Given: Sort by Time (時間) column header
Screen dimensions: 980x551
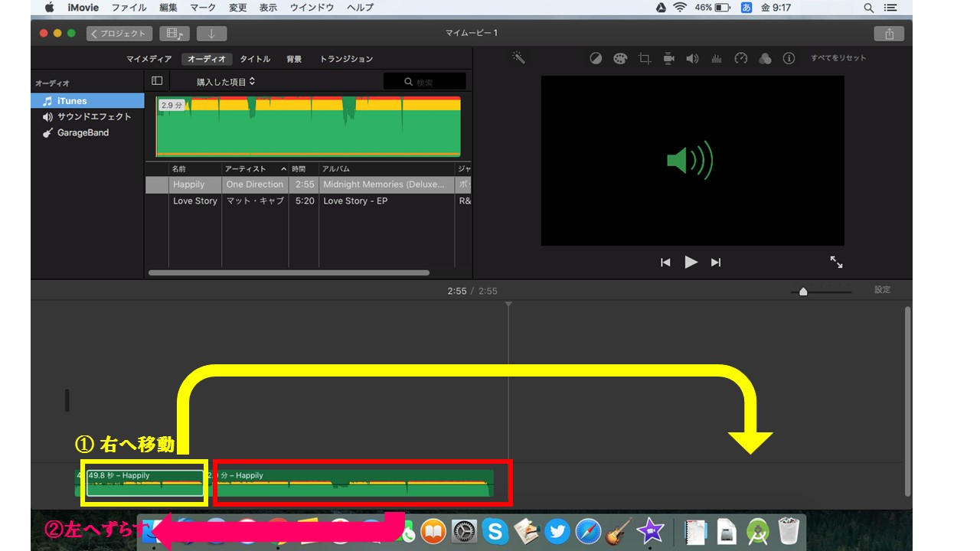Looking at the screenshot, I should (x=303, y=168).
